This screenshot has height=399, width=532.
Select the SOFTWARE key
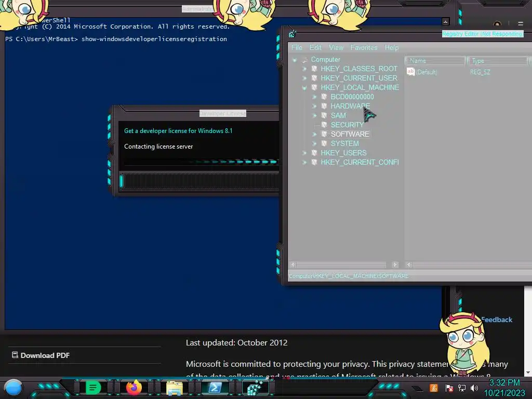[350, 135]
